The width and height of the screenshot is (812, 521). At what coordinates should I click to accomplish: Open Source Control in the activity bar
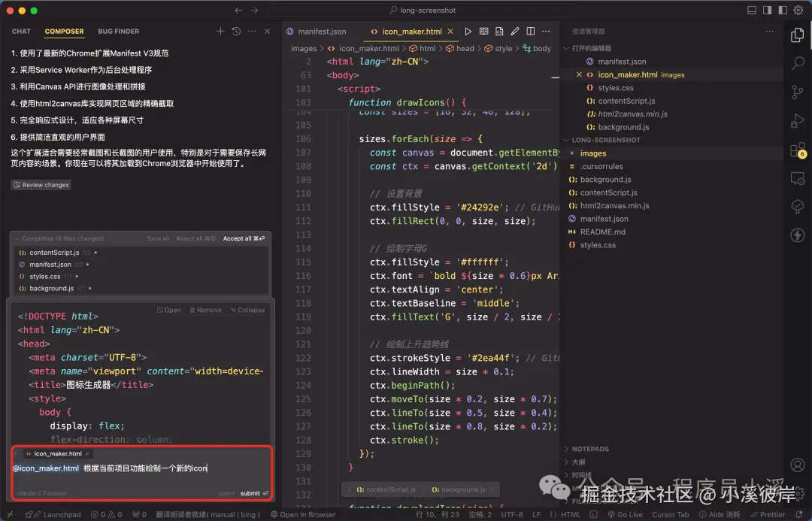coord(798,92)
